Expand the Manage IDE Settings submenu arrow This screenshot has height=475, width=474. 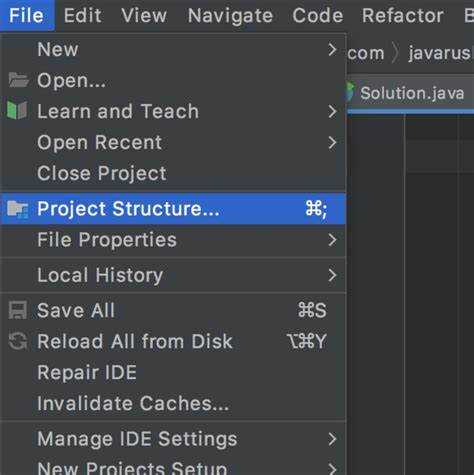point(332,439)
